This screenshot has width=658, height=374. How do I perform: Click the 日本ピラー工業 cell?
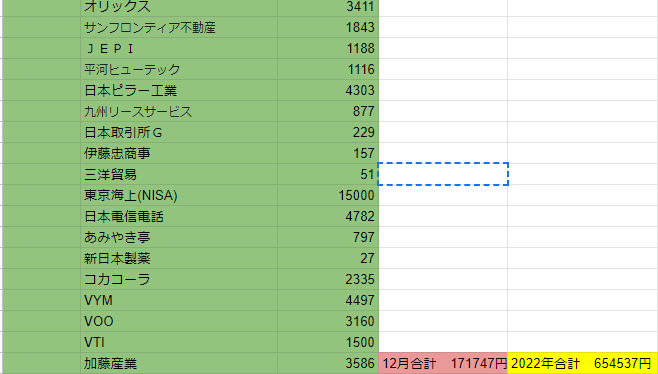tap(179, 90)
